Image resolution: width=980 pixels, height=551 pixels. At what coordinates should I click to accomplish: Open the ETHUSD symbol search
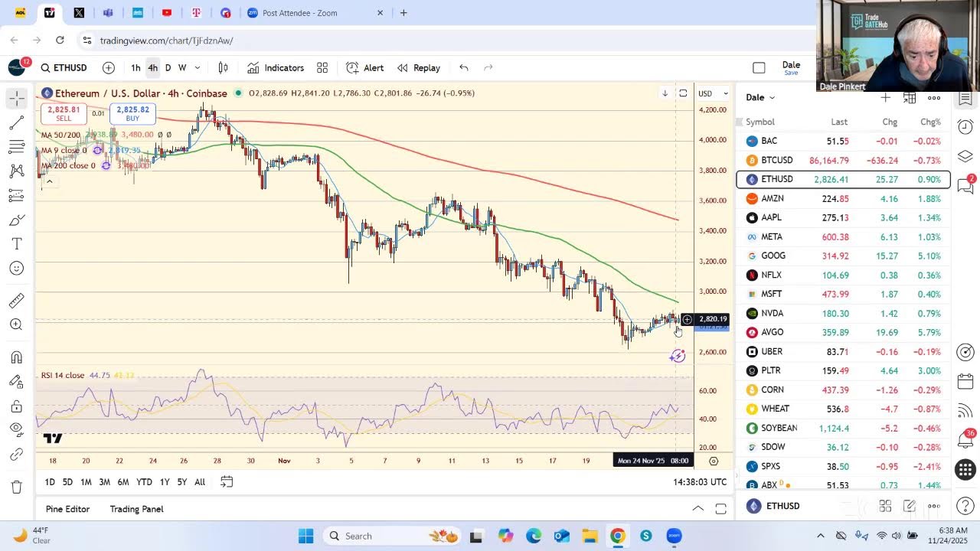point(64,68)
